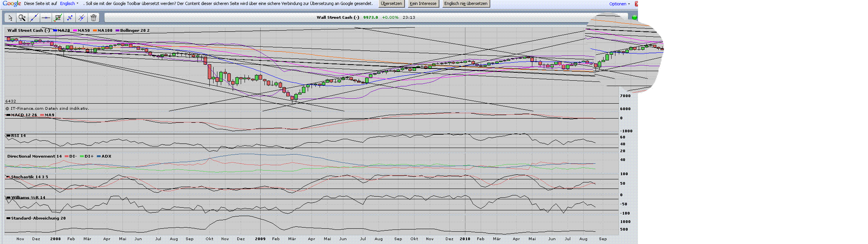
Task: Click the 2008 year axis label
Action: [x=55, y=239]
